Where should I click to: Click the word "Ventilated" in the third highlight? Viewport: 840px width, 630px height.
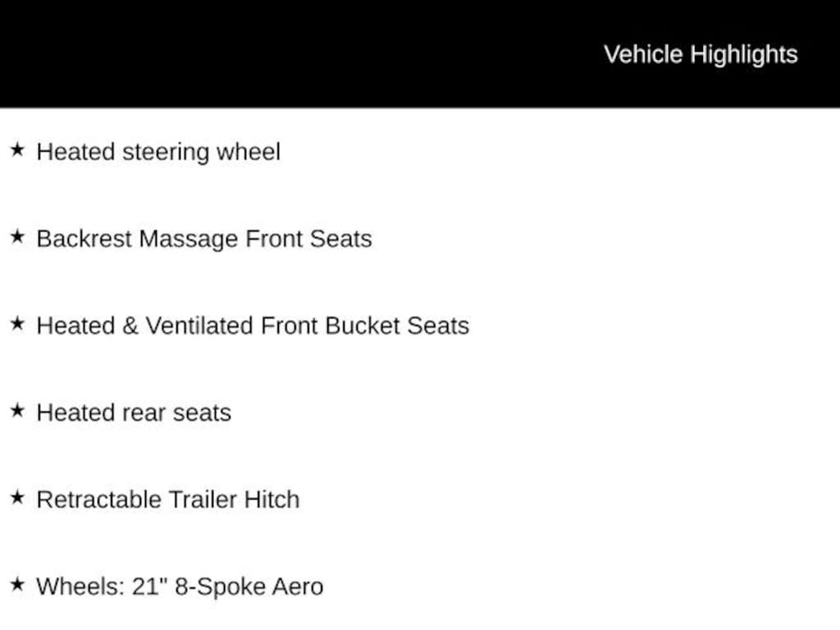pos(199,326)
